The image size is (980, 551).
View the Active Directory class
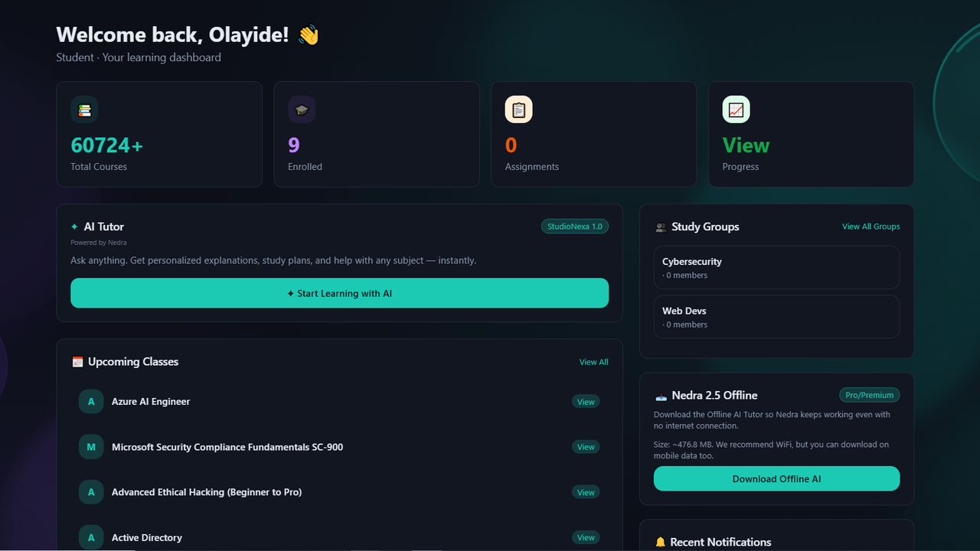coord(586,537)
